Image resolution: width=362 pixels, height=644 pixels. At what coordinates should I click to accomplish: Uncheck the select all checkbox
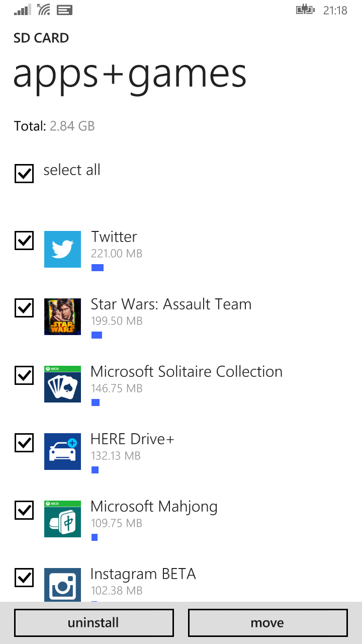(24, 173)
